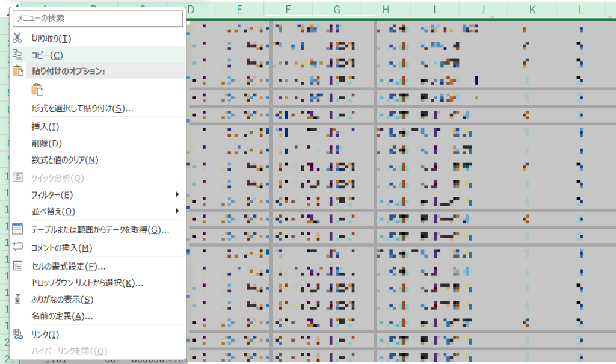This screenshot has width=616, height=364.
Task: Click the メニューの検索 search box
Action: tap(97, 19)
